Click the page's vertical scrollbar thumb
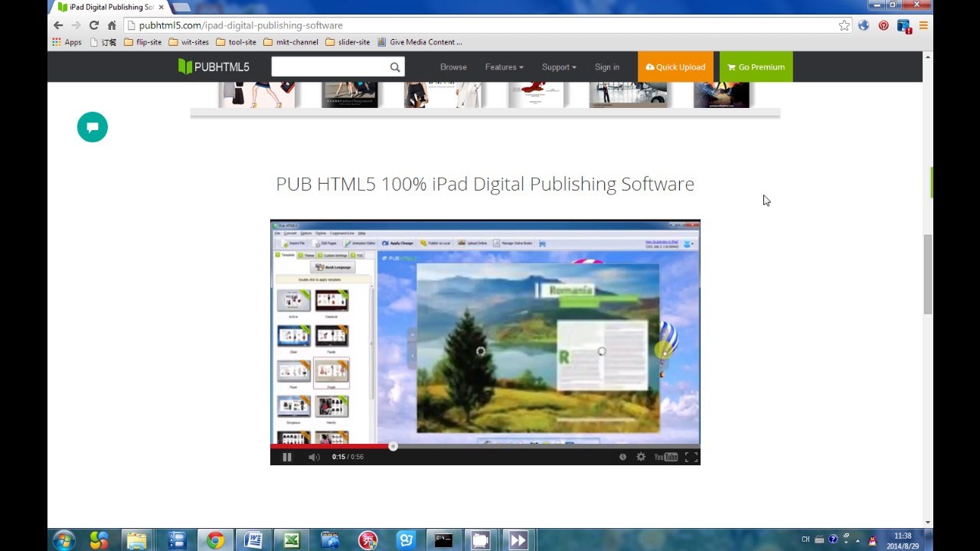The image size is (980, 551). pyautogui.click(x=928, y=274)
